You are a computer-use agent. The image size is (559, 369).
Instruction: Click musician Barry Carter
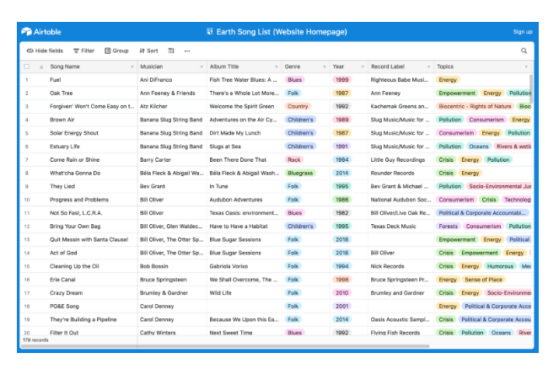155,160
